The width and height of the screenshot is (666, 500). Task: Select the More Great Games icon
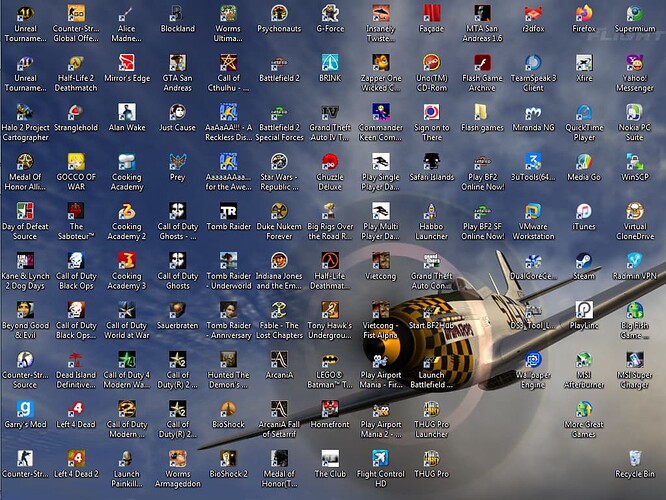point(584,421)
